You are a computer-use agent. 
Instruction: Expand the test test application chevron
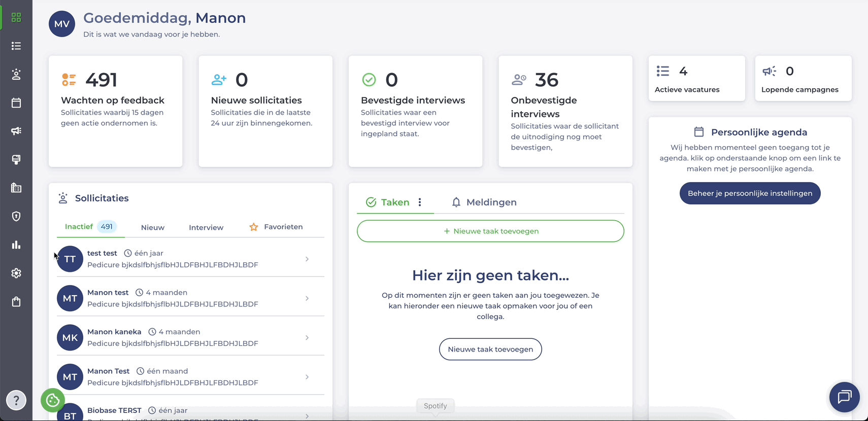(307, 259)
